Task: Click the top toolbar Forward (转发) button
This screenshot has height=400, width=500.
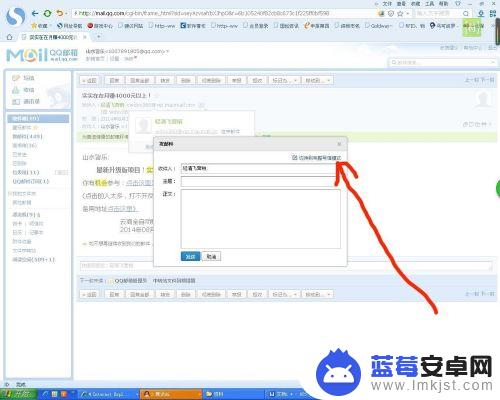Action: click(165, 80)
